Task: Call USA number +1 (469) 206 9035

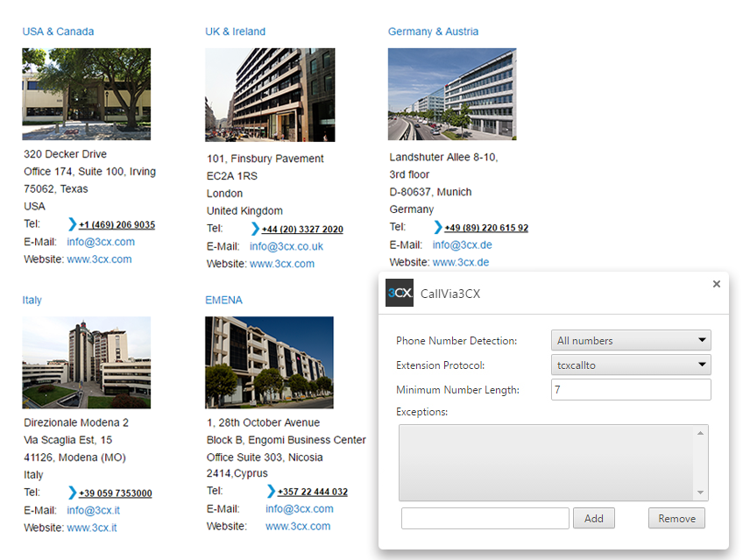Action: [x=117, y=224]
